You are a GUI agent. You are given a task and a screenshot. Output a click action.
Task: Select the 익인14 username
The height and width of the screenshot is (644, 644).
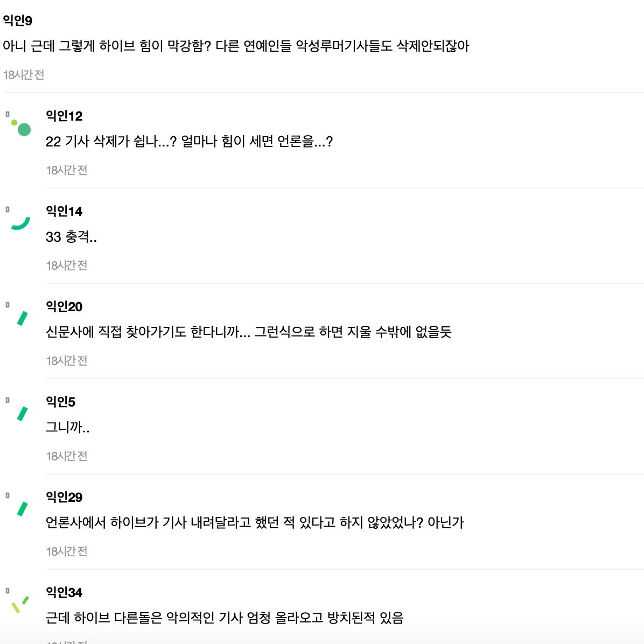(x=64, y=211)
